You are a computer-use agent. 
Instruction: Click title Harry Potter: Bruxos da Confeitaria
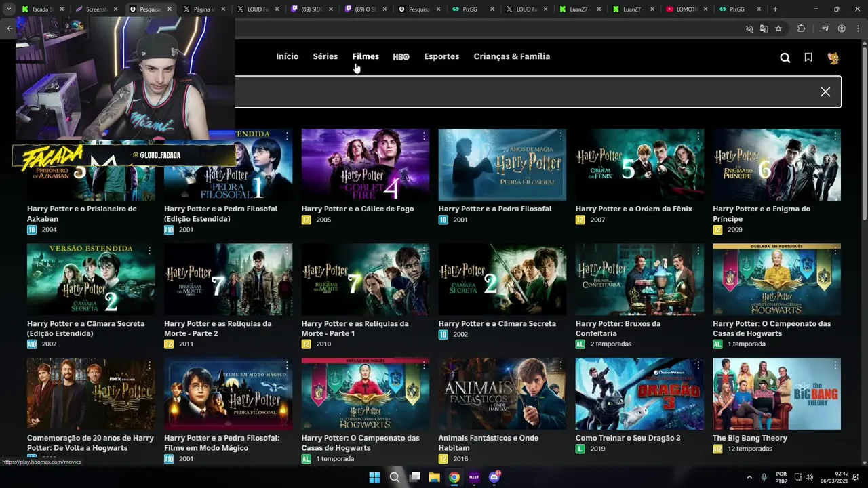tap(618, 328)
